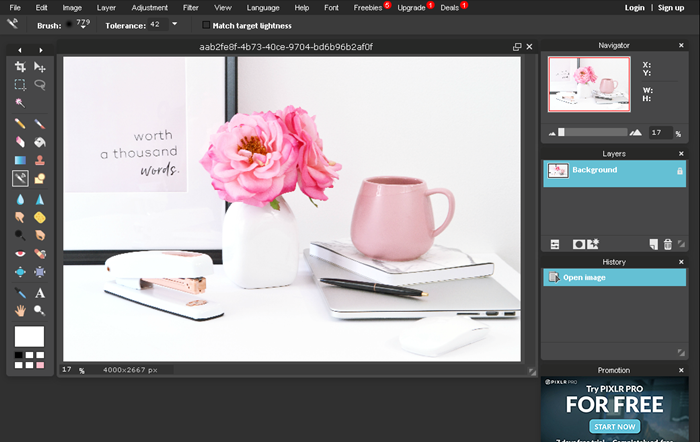Select the Sharpen tool

point(40,199)
